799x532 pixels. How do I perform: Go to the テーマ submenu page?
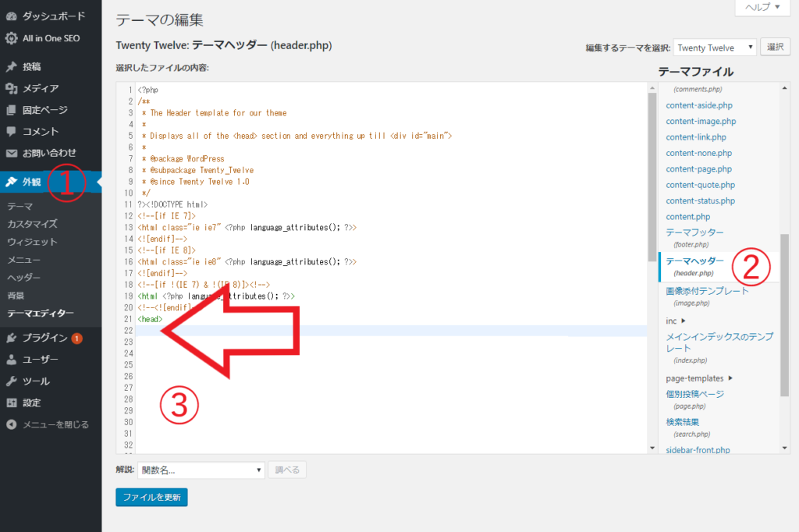click(20, 207)
